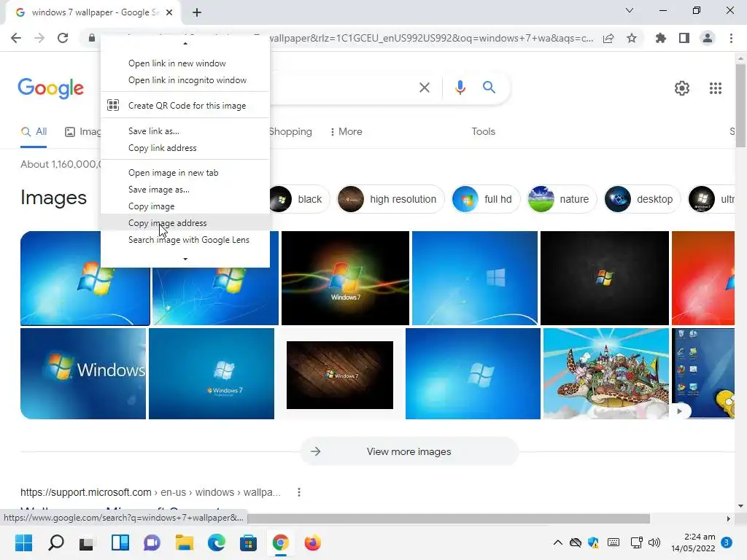Filter images by nature chip
This screenshot has height=560, width=747.
562,199
